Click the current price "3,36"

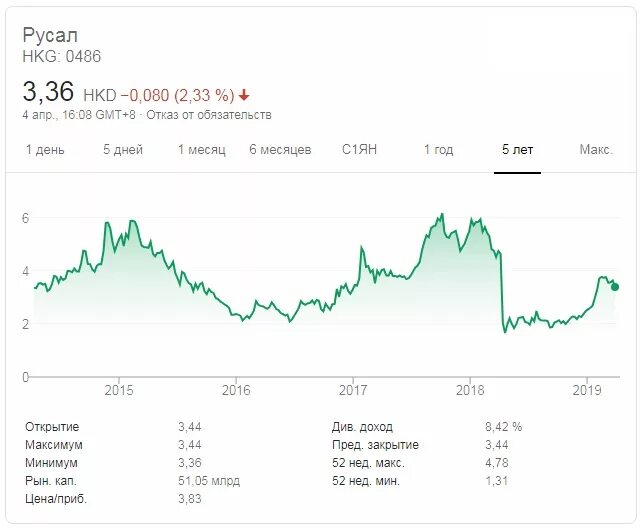pos(48,92)
